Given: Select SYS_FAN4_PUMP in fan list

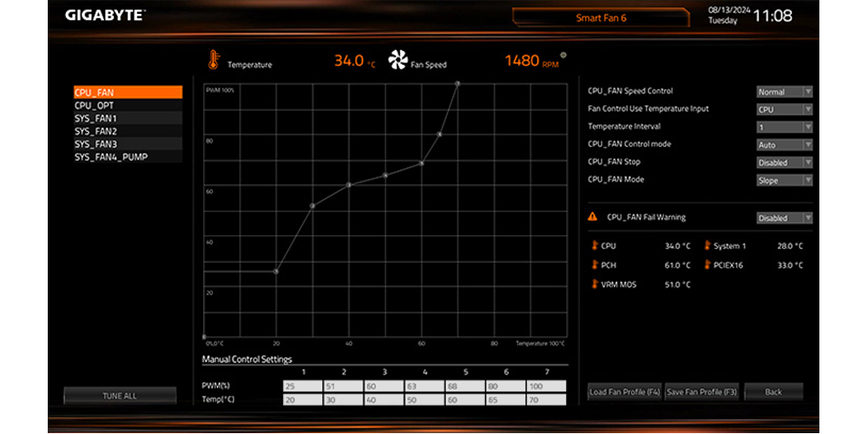Looking at the screenshot, I should [x=128, y=156].
